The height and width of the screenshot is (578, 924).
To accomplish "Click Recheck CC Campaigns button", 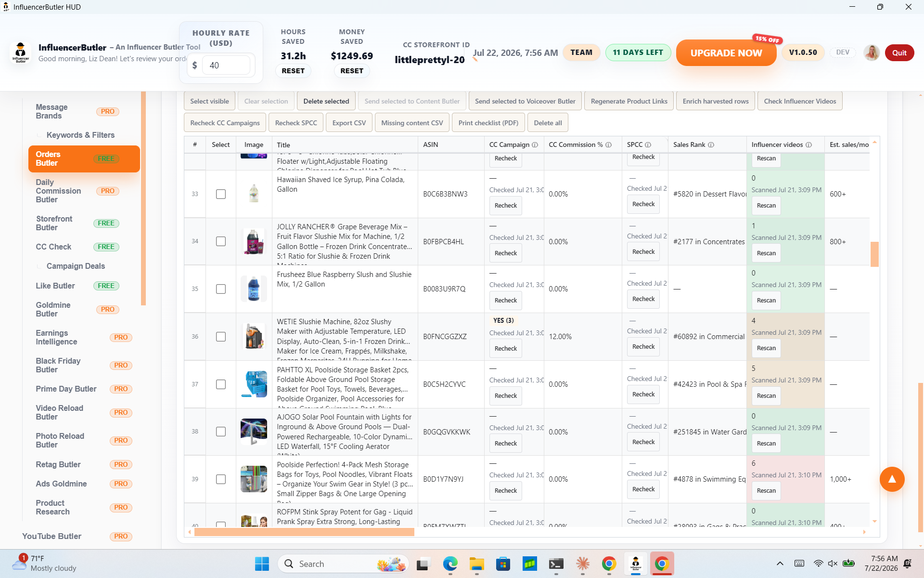I will (225, 123).
